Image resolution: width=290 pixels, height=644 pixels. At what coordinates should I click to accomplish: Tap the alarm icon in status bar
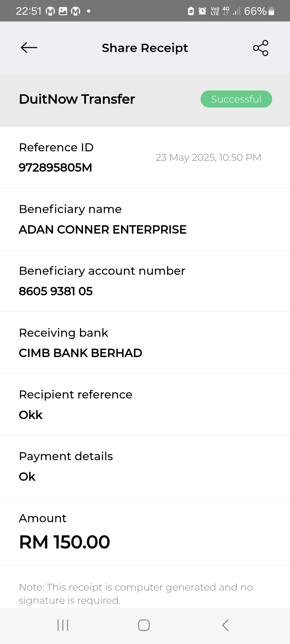coord(202,11)
